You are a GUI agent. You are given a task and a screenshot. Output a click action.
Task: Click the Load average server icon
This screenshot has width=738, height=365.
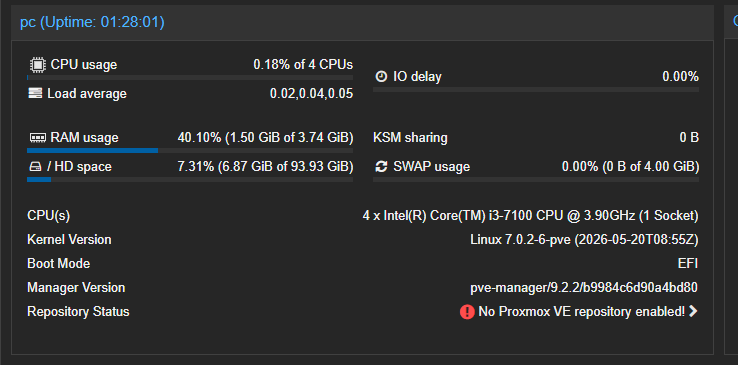pyautogui.click(x=35, y=93)
